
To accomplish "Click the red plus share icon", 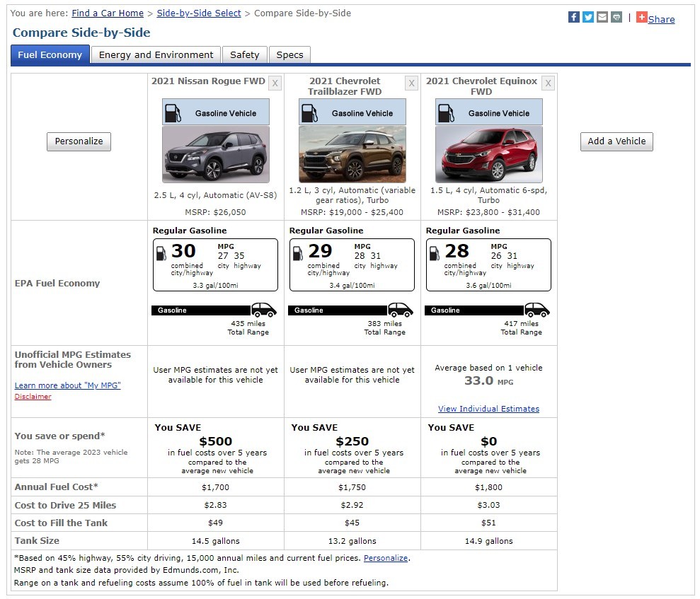I will point(642,18).
